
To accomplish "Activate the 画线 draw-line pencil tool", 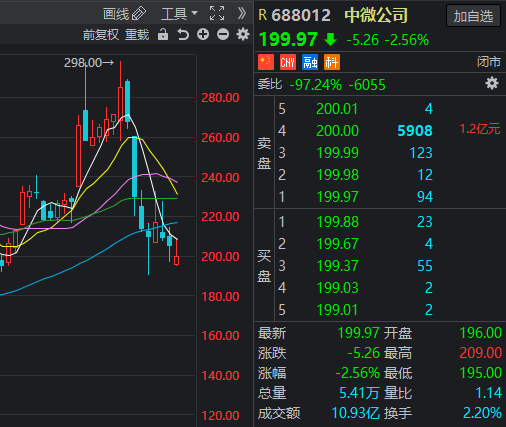I will tap(124, 14).
